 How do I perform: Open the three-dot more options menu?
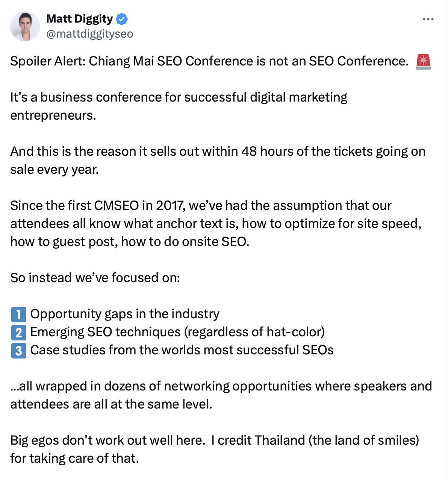click(428, 19)
